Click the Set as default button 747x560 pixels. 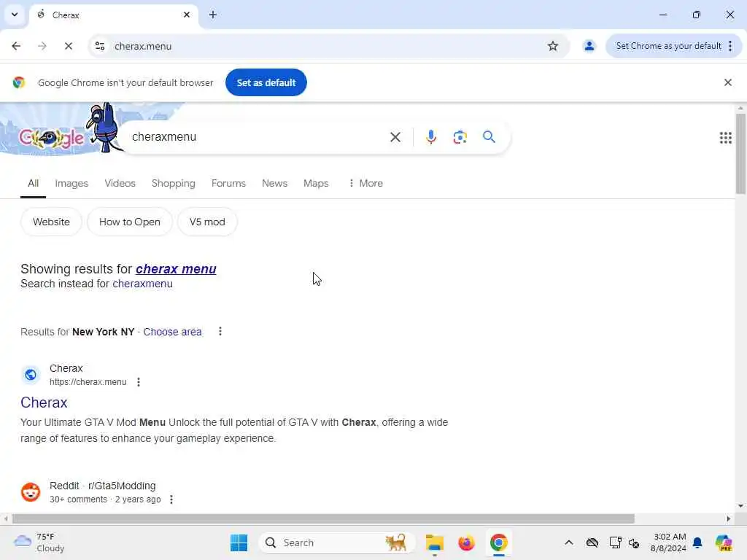[266, 82]
